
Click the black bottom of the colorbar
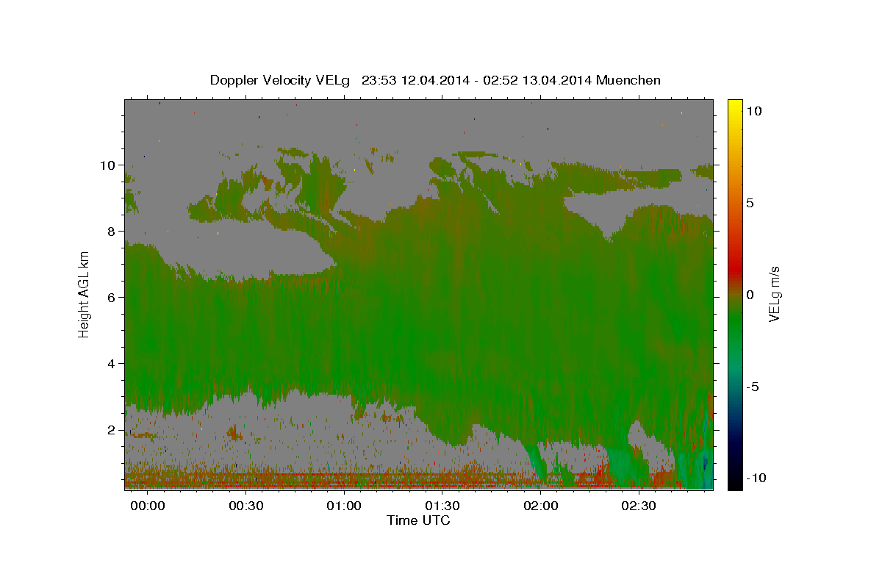734,485
